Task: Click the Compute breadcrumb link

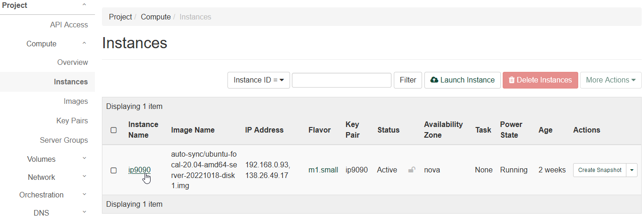Action: point(156,17)
